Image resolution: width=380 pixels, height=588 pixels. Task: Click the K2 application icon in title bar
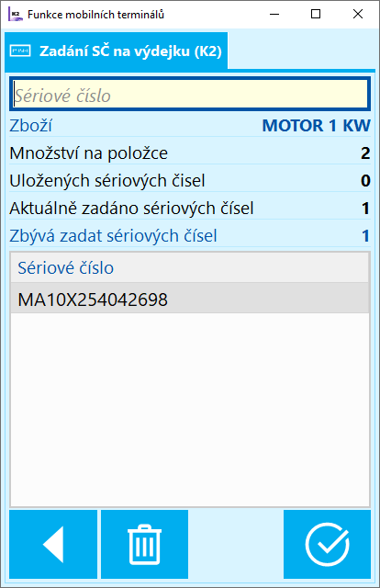pos(15,15)
